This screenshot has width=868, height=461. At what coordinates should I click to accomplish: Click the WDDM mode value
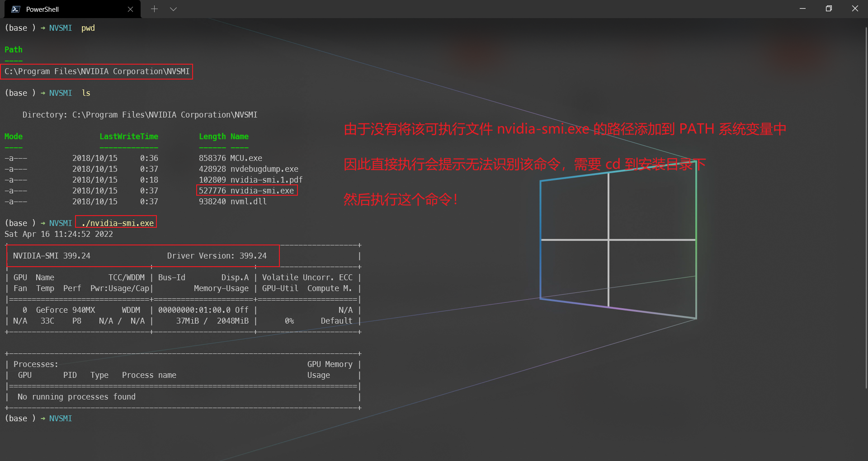point(131,310)
